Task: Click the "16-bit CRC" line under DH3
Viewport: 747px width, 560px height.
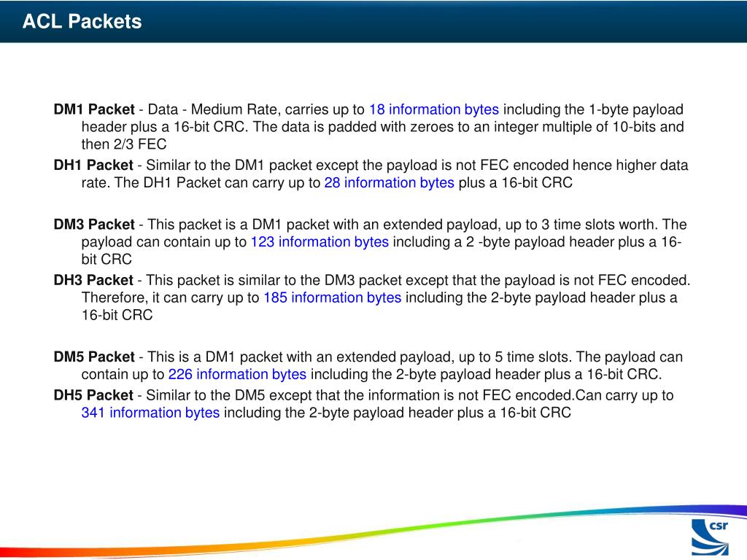Action: click(x=117, y=315)
